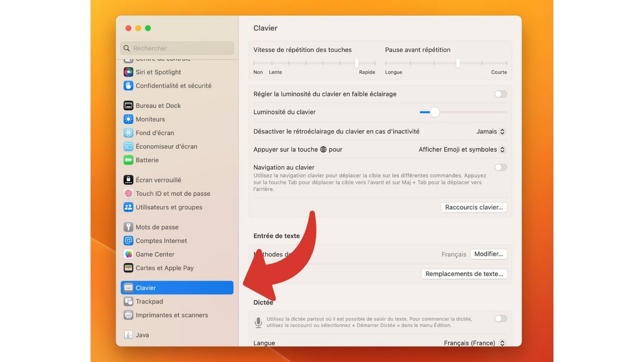
Task: Click the Dictée explanation text
Action: click(369, 322)
